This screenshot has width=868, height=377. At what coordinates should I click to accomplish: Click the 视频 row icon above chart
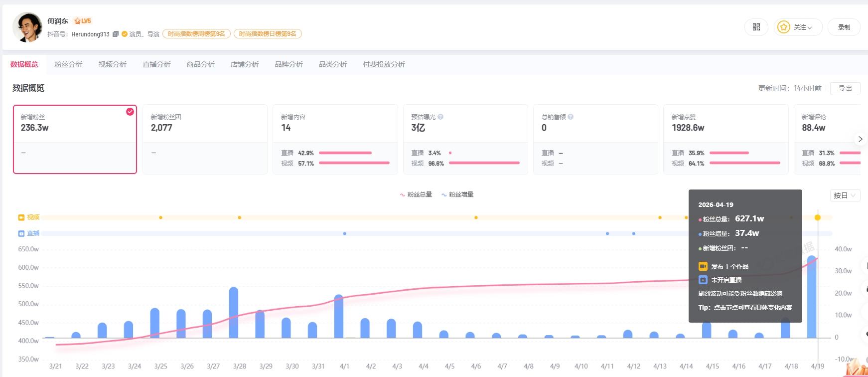(x=21, y=217)
